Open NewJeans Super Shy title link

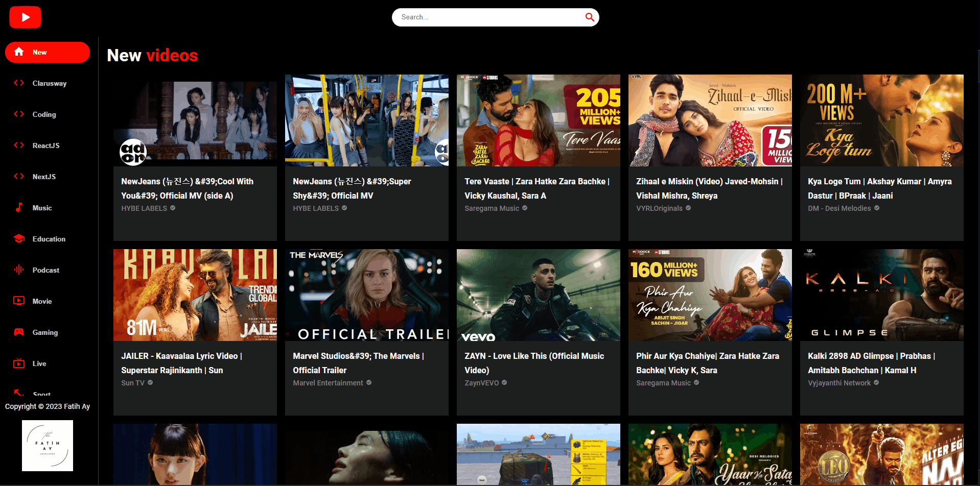[x=352, y=188]
